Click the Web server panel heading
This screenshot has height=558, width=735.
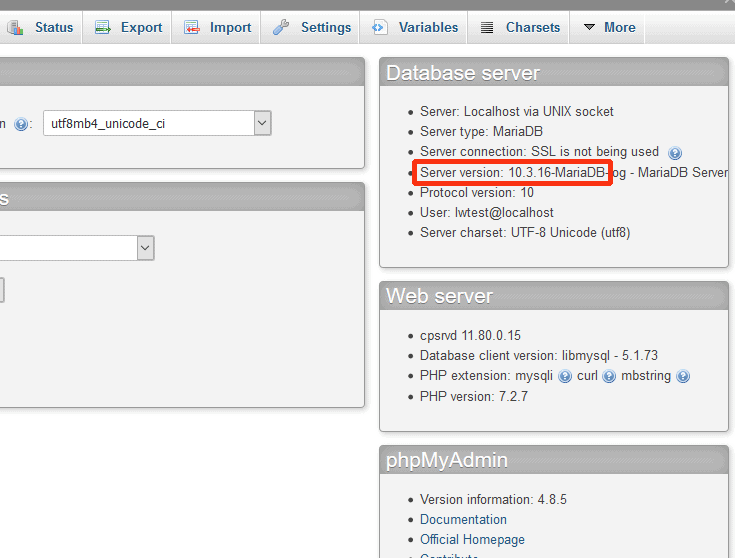[x=439, y=296]
